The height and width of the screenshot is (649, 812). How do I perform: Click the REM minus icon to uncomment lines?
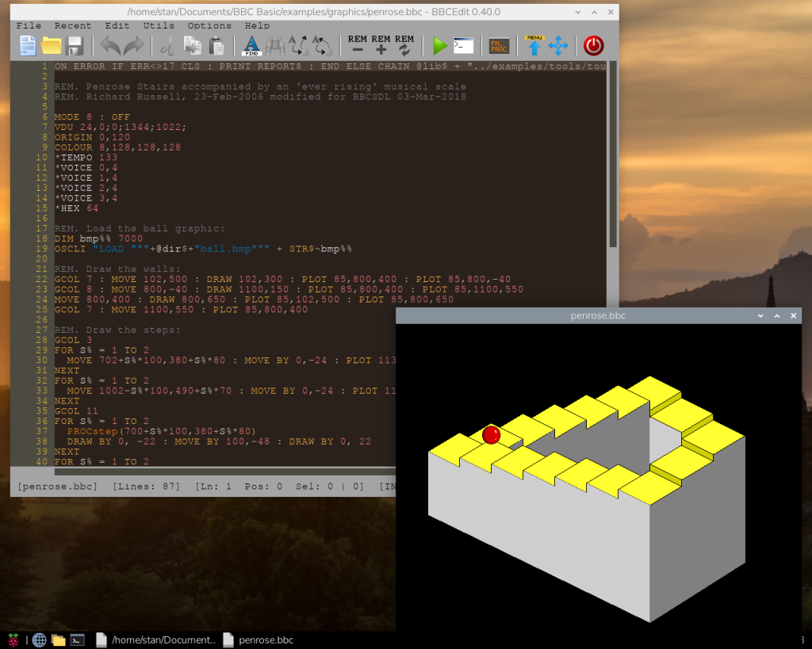pyautogui.click(x=358, y=45)
